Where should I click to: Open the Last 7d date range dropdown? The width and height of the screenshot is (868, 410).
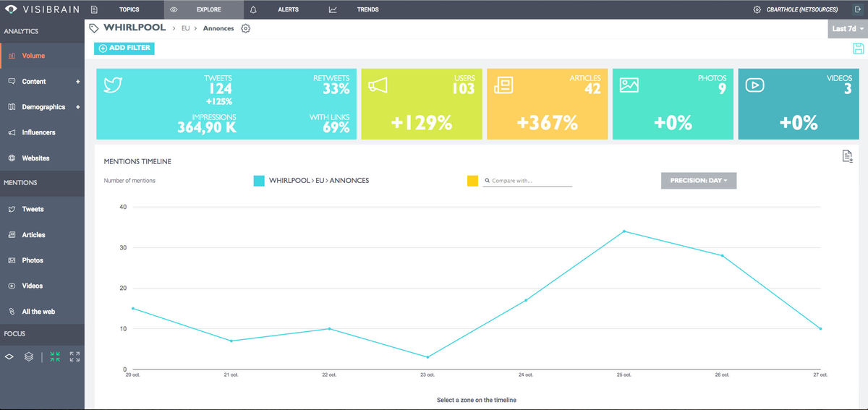pos(848,29)
